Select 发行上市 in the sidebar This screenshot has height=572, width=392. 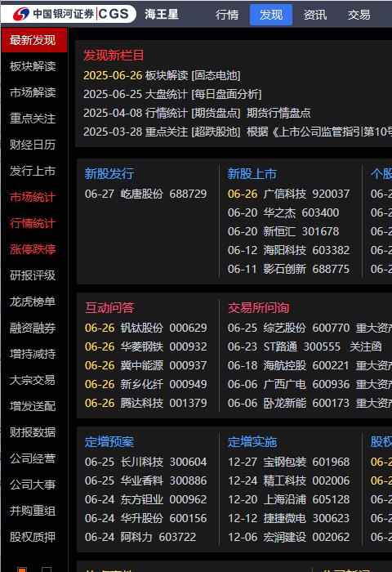tap(33, 171)
